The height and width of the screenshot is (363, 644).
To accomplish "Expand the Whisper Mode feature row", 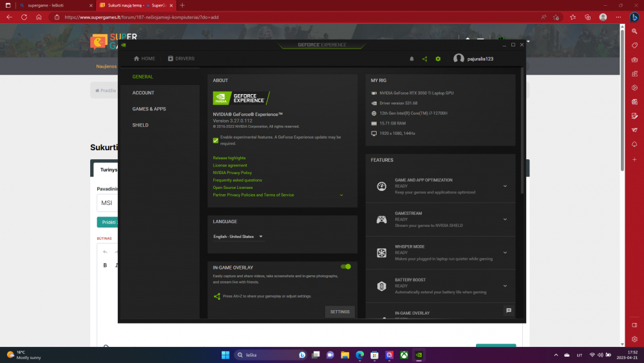I will coord(505,253).
